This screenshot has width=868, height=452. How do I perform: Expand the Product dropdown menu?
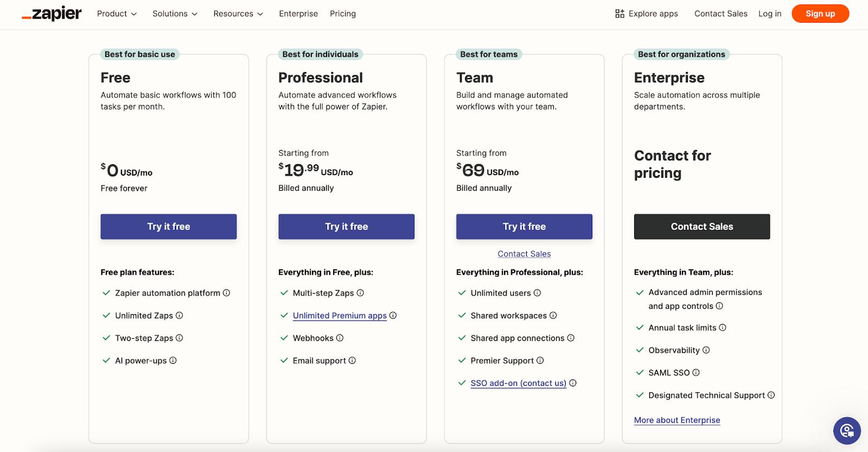(117, 14)
